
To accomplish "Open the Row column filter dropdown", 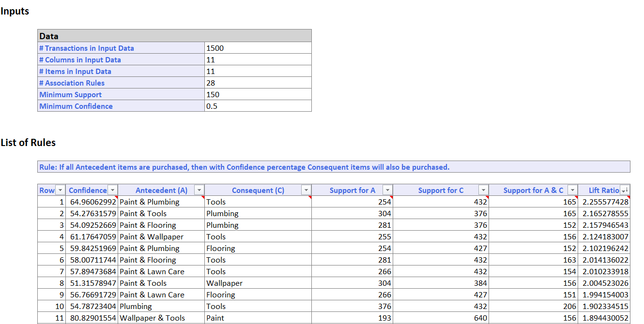I will (60, 191).
